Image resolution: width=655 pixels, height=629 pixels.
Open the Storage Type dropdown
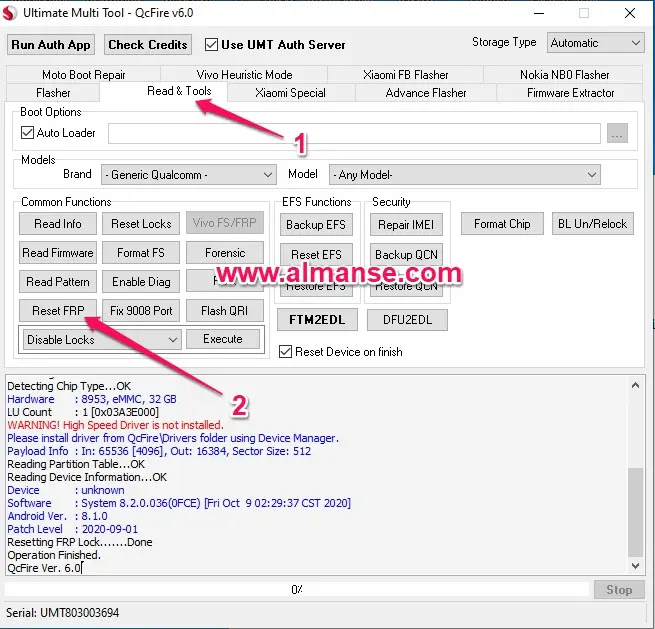(595, 43)
